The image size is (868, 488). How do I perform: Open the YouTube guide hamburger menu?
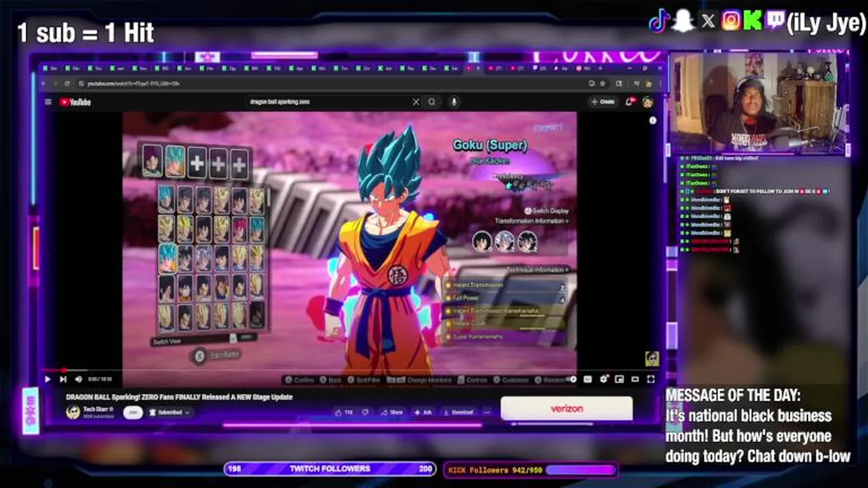(48, 102)
